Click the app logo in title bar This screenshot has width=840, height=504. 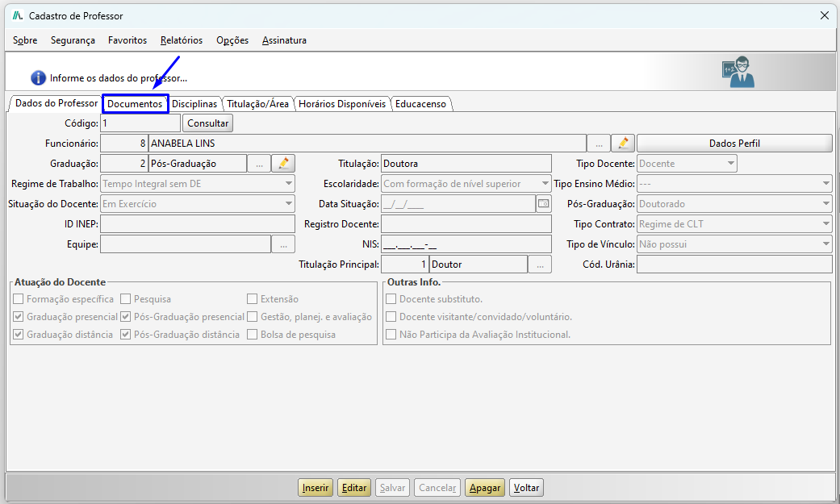click(x=18, y=15)
